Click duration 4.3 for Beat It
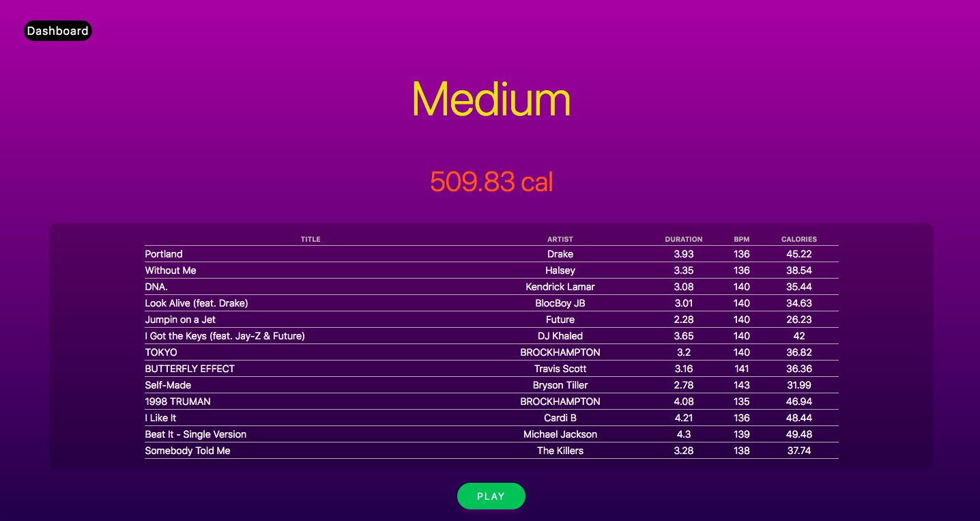The width and height of the screenshot is (980, 521). coord(684,434)
